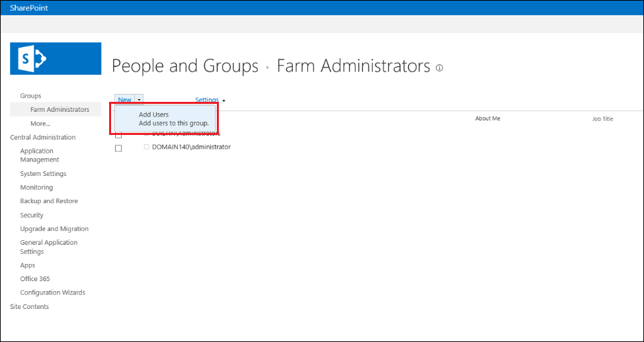
Task: Click the Farm Administrators page title
Action: 354,65
